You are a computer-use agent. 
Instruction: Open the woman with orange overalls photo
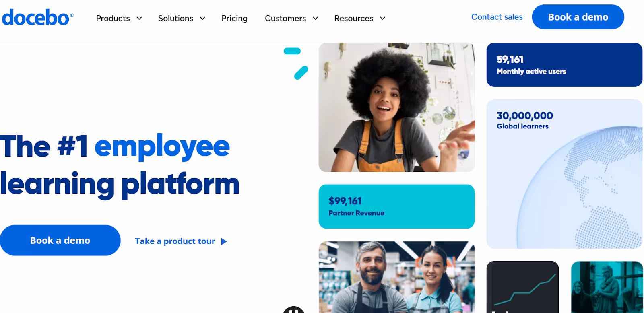coord(396,107)
